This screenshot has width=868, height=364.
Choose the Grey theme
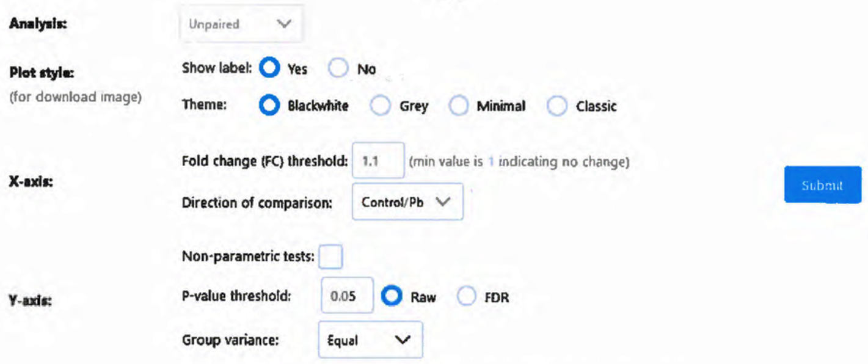point(380,106)
